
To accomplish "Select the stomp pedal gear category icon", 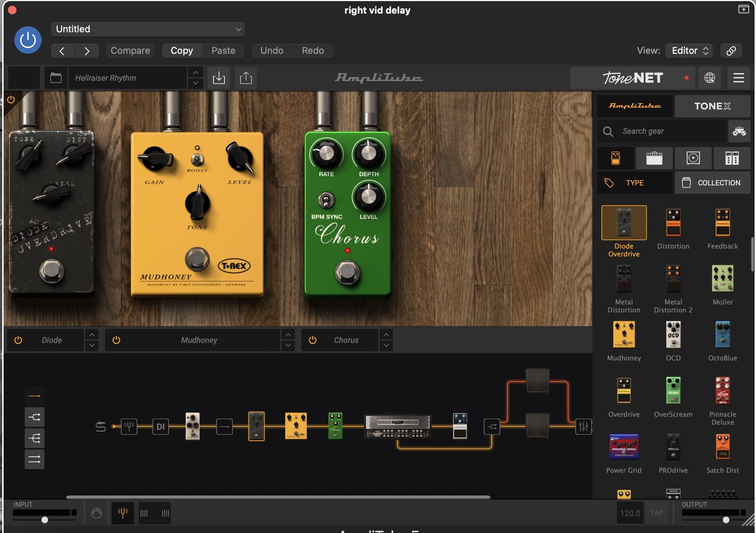I will pyautogui.click(x=615, y=158).
